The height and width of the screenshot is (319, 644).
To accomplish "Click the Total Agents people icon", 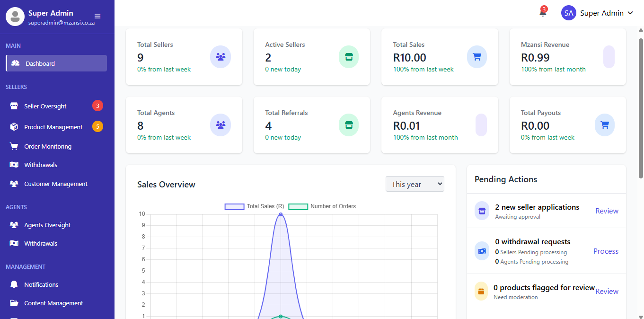I will pyautogui.click(x=220, y=125).
